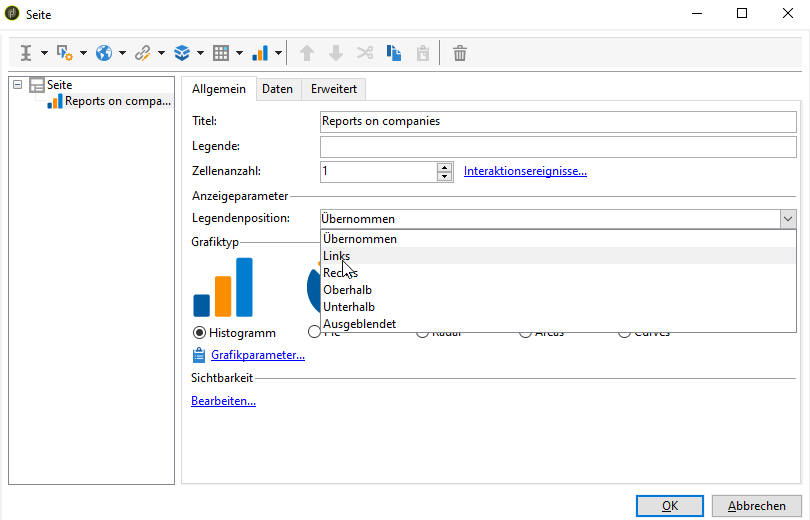
Task: Close the Legendenposition dropdown via its arrow
Action: coord(788,219)
